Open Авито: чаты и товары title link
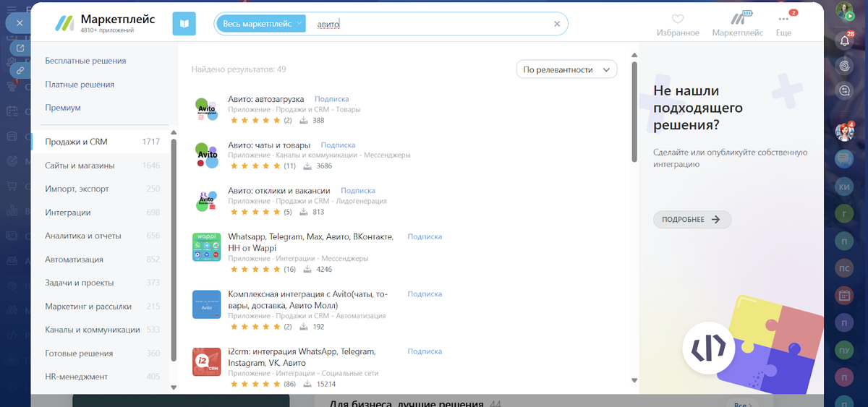 tap(269, 145)
